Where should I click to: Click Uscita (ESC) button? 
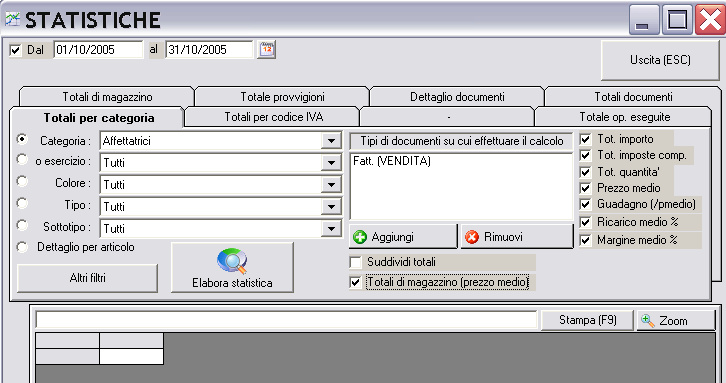(x=660, y=60)
